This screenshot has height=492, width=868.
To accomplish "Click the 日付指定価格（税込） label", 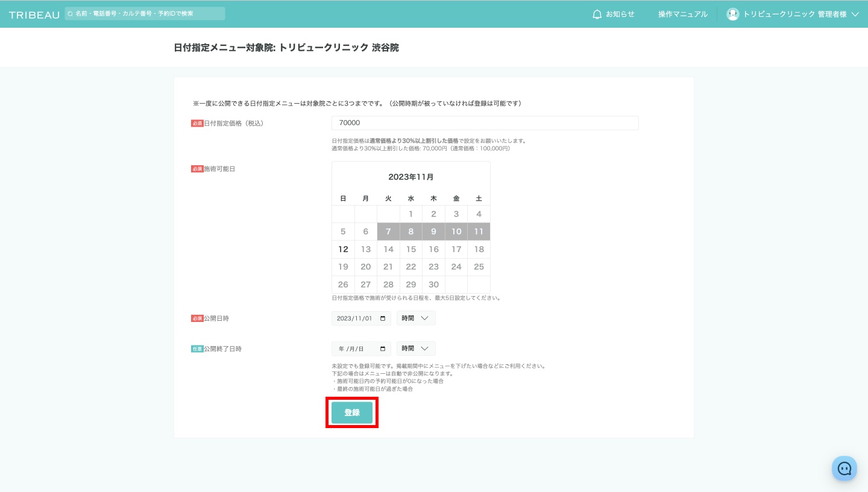I will point(234,123).
